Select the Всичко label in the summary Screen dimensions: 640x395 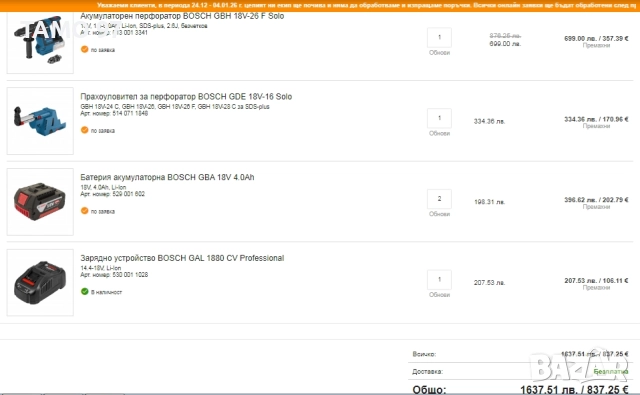(424, 354)
